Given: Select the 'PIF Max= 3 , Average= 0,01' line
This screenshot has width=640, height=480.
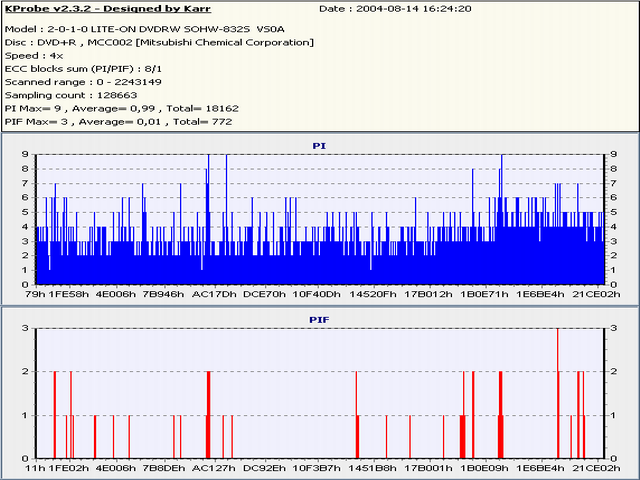Looking at the screenshot, I should [83, 122].
